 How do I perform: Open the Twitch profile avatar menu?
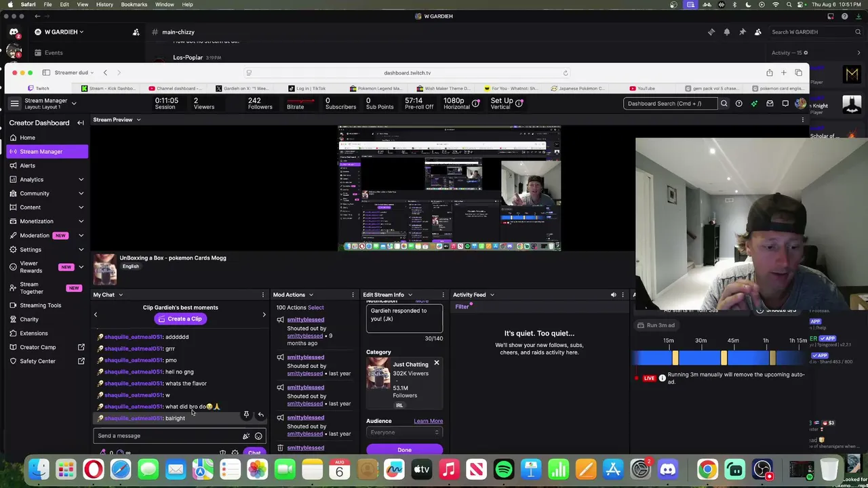pos(801,104)
